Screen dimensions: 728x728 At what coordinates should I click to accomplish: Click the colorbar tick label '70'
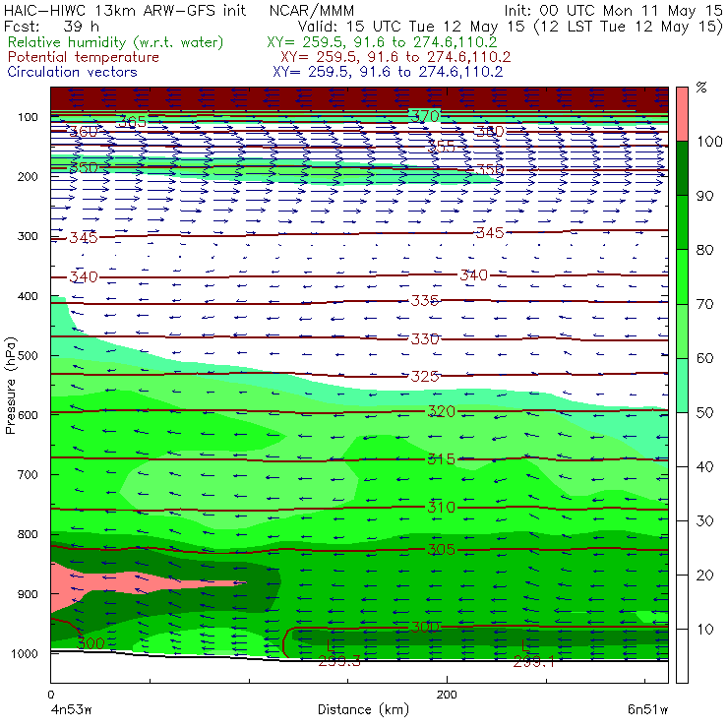pos(704,304)
